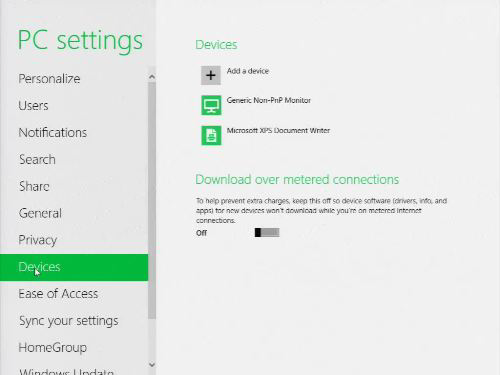Open Sync your settings category
Screen dimensions: 500x375
tap(69, 321)
